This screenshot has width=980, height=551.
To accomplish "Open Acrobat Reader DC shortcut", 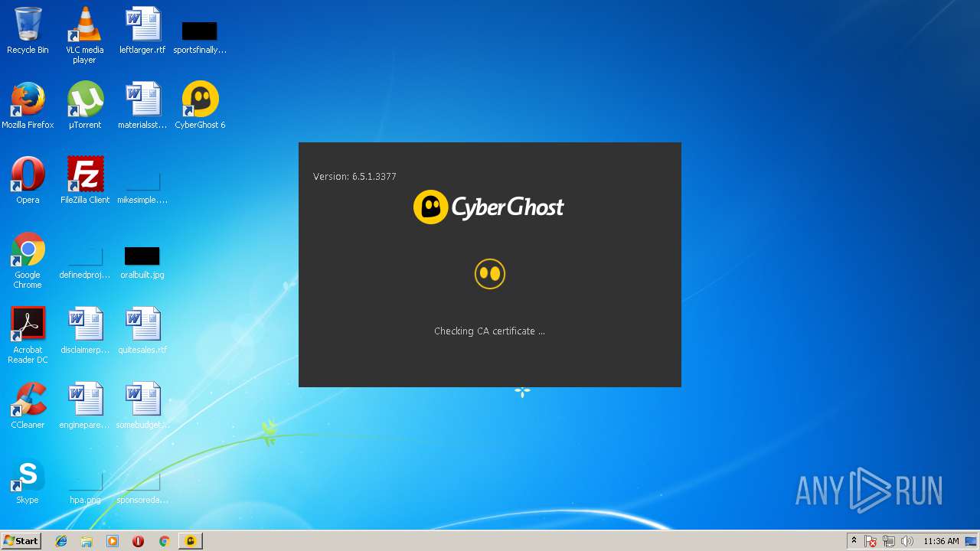I will 28,335.
